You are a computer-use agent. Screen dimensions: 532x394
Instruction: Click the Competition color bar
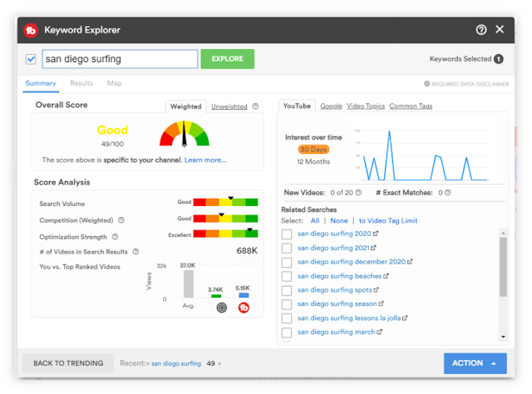pos(225,219)
